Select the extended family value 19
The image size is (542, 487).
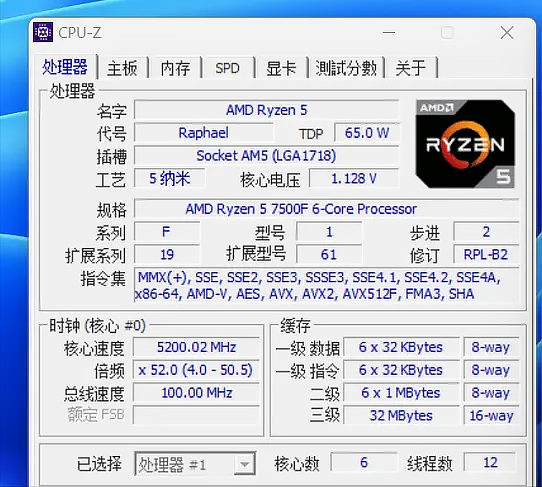[167, 255]
